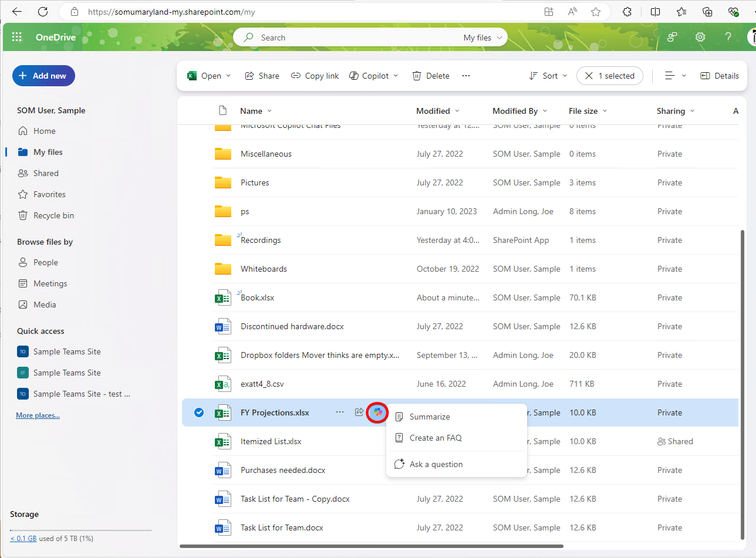Image resolution: width=756 pixels, height=558 pixels.
Task: Choose Summarize from the Copilot menu
Action: [430, 417]
